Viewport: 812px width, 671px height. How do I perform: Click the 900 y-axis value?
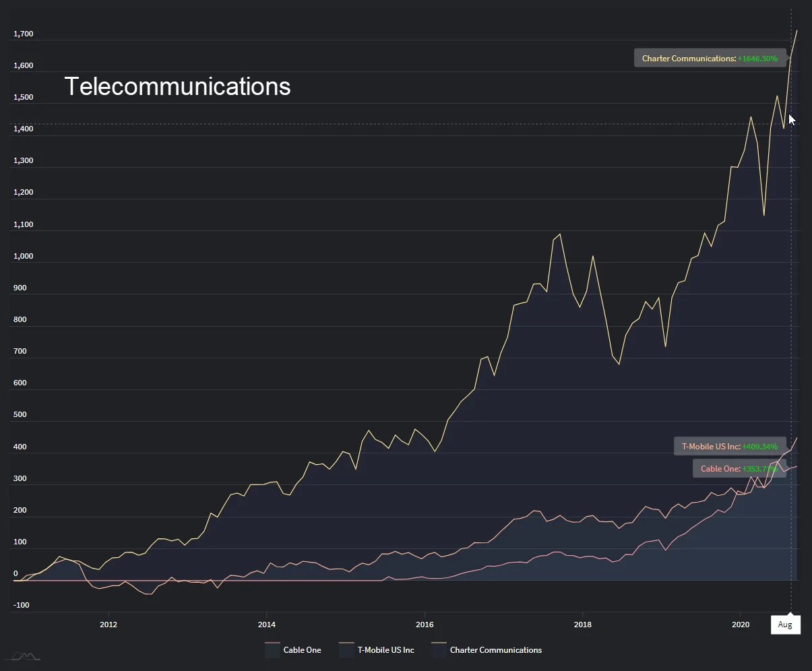click(x=20, y=288)
